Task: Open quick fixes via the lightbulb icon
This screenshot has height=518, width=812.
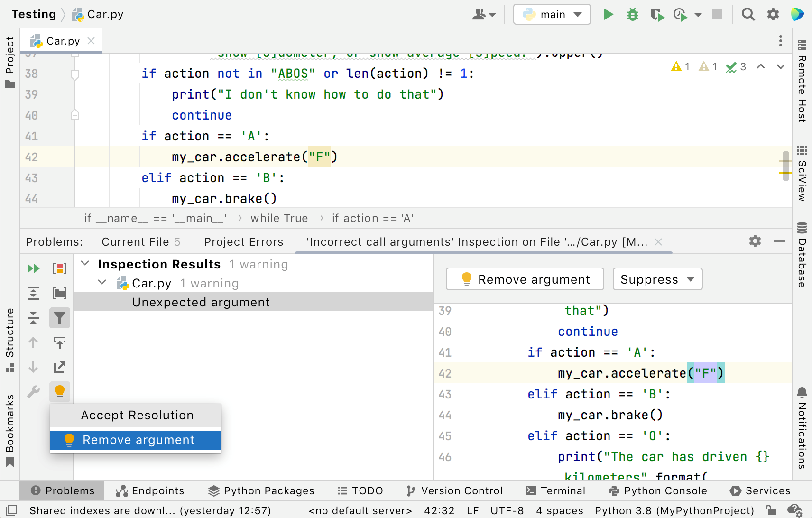Action: click(x=60, y=392)
